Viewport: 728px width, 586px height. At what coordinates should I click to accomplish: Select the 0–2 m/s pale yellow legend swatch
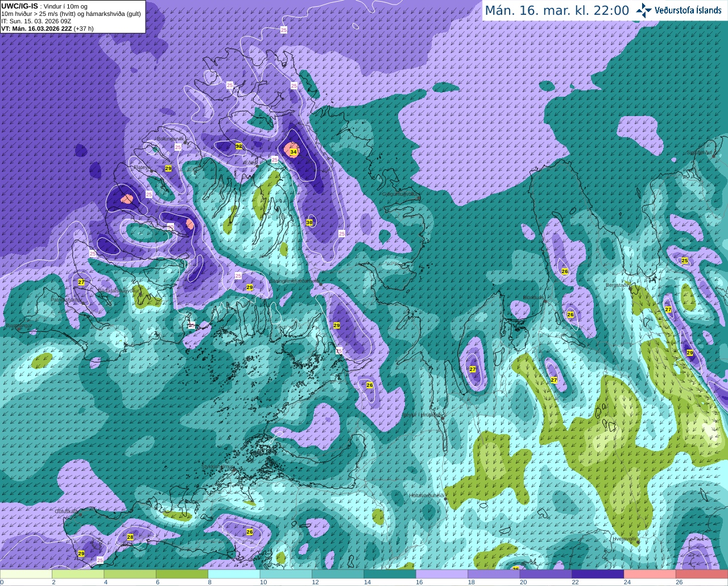pos(26,574)
